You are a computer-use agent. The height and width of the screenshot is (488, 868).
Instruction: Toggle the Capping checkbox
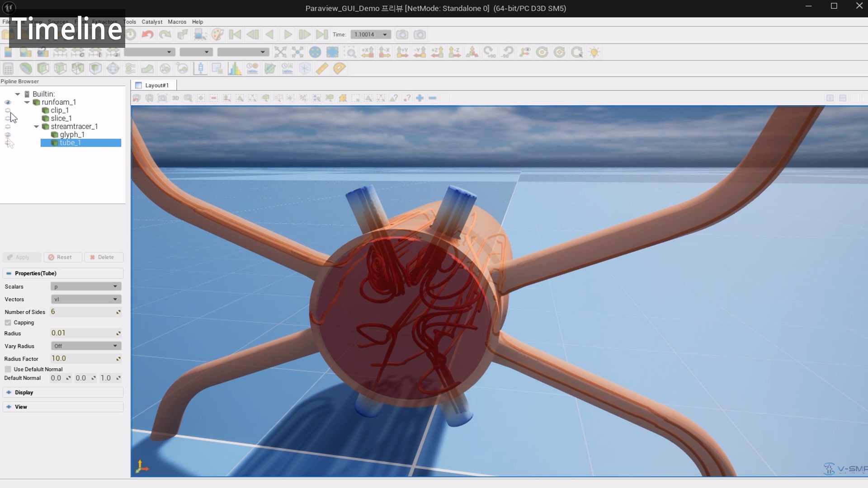click(8, 323)
